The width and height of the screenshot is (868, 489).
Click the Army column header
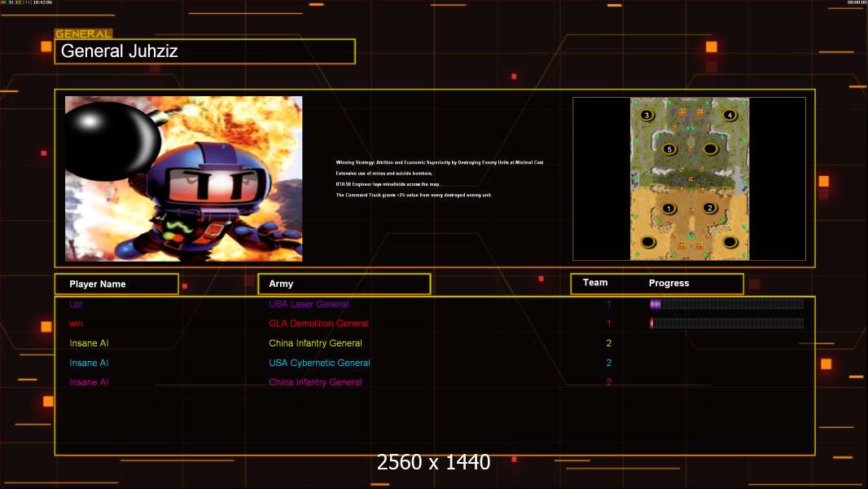(344, 284)
